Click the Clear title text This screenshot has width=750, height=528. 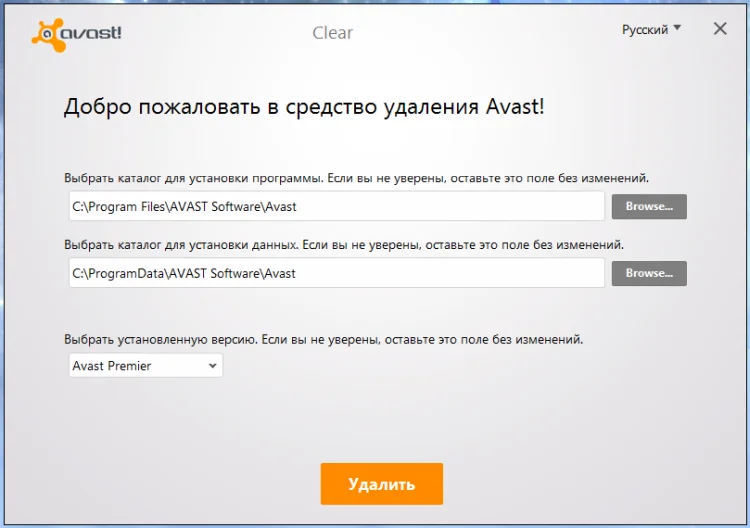pyautogui.click(x=332, y=33)
